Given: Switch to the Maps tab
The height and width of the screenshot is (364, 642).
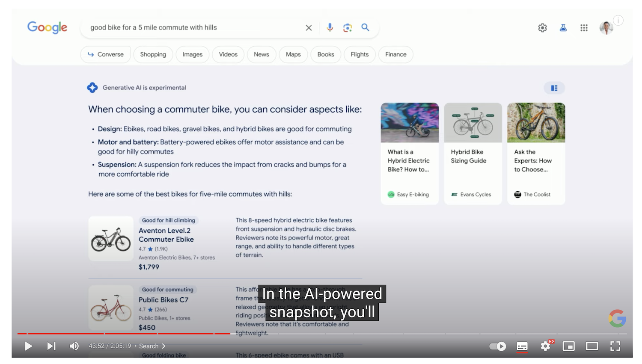Looking at the screenshot, I should click(x=293, y=54).
